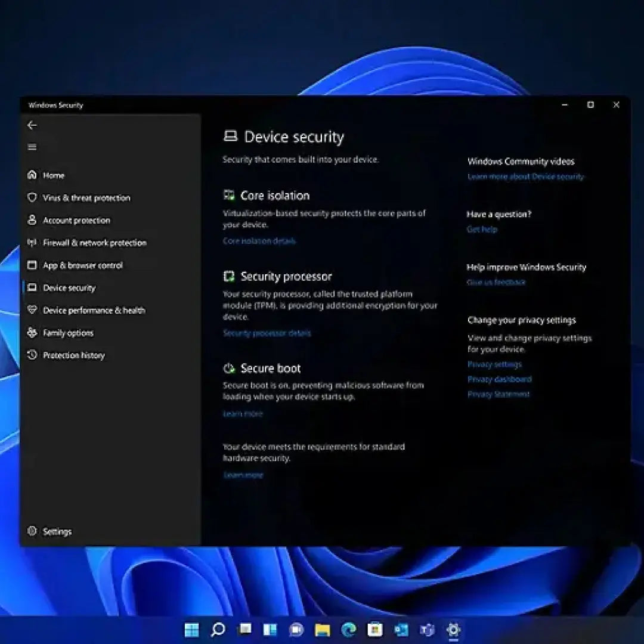Expand the hamburger navigation menu
The height and width of the screenshot is (644, 644).
tap(32, 147)
